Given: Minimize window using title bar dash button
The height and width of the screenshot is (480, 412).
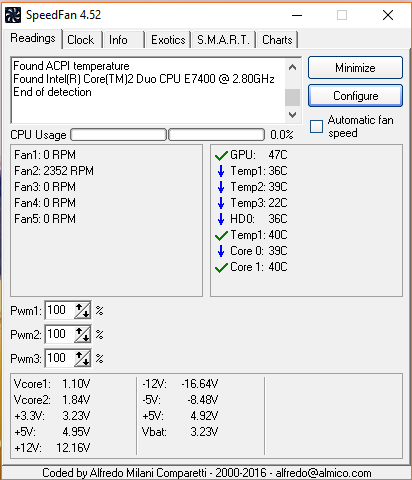Looking at the screenshot, I should [x=297, y=15].
